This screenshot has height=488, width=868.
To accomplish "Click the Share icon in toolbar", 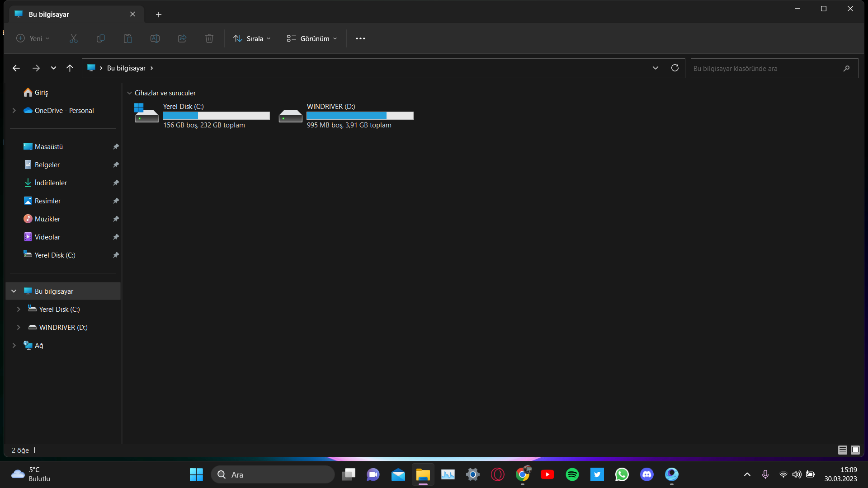I will [182, 39].
